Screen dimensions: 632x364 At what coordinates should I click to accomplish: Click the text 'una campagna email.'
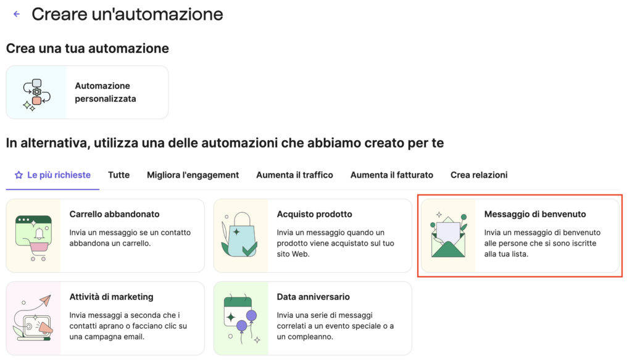click(x=107, y=337)
